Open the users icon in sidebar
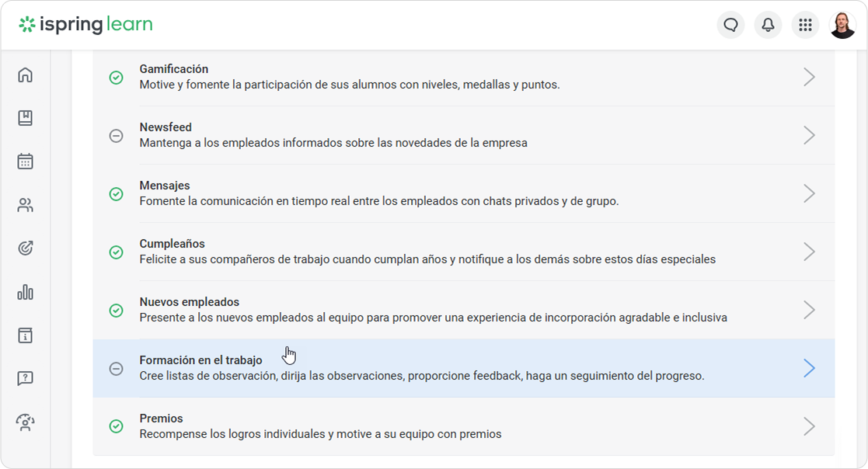 click(x=26, y=206)
